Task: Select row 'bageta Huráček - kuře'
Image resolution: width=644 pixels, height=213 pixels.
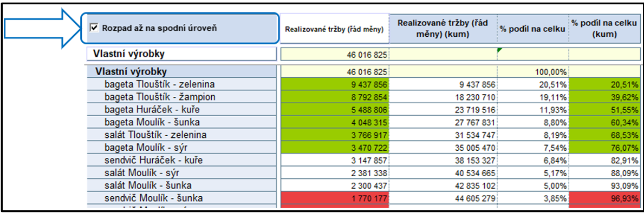Action: 181,110
